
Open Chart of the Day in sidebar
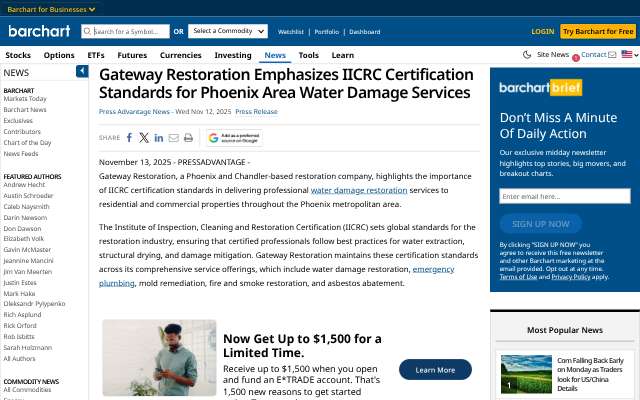tap(27, 143)
